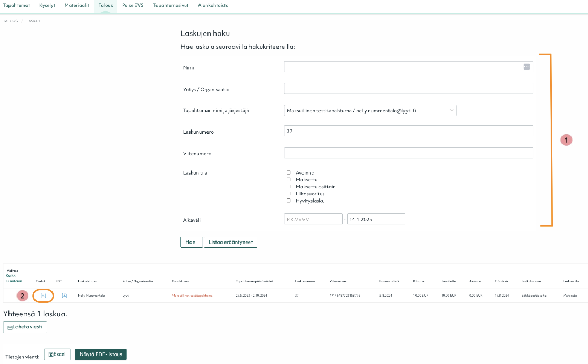Click the name picker icon in Nimi field
Screen dimensions: 588x364
click(526, 67)
